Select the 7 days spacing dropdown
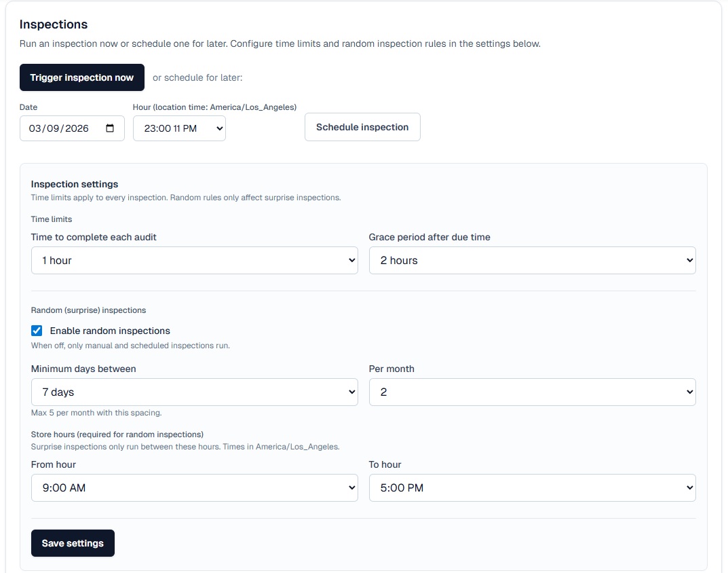This screenshot has height=573, width=728. tap(195, 392)
